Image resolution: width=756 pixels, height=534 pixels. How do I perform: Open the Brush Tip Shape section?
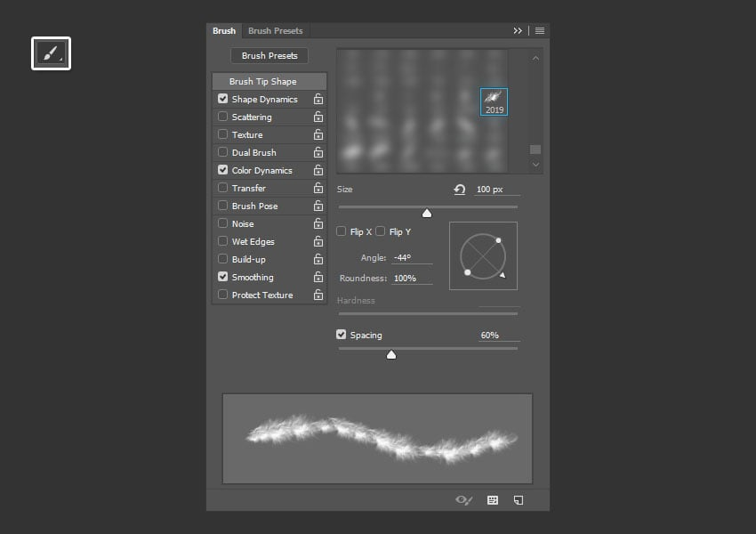point(262,82)
